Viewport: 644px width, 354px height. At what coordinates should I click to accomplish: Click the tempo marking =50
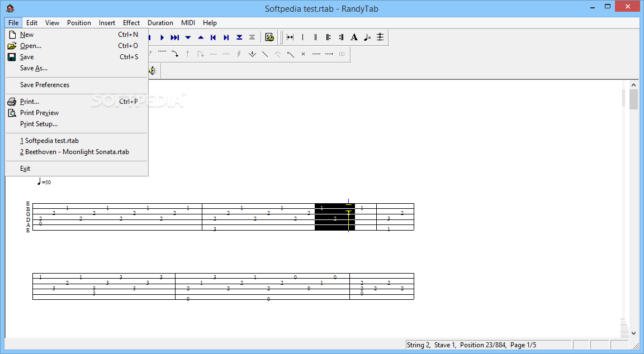point(44,181)
